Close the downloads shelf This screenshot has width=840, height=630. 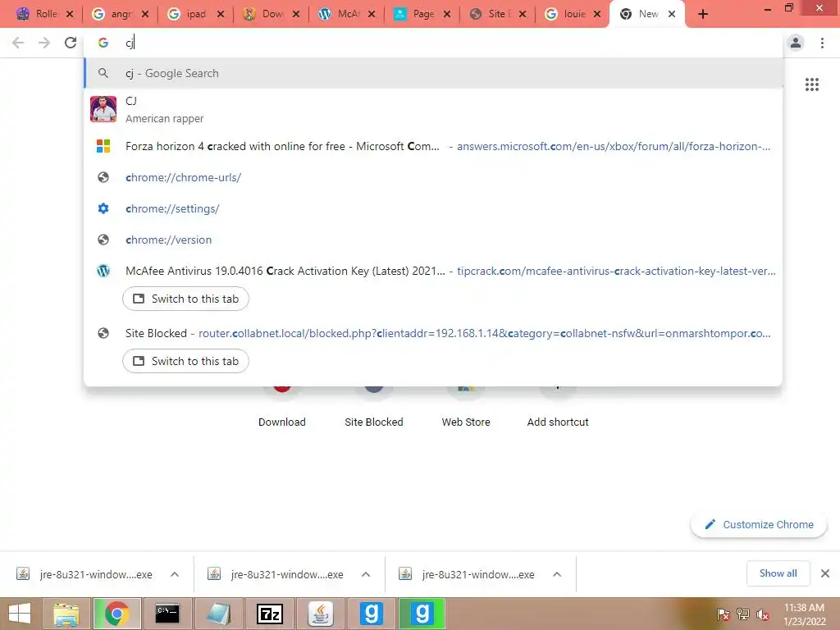[x=825, y=573]
